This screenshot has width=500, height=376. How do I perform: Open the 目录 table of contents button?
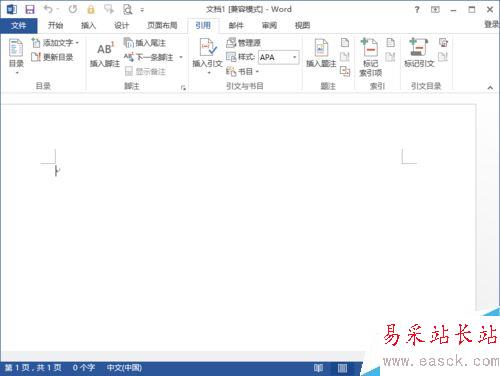click(16, 56)
